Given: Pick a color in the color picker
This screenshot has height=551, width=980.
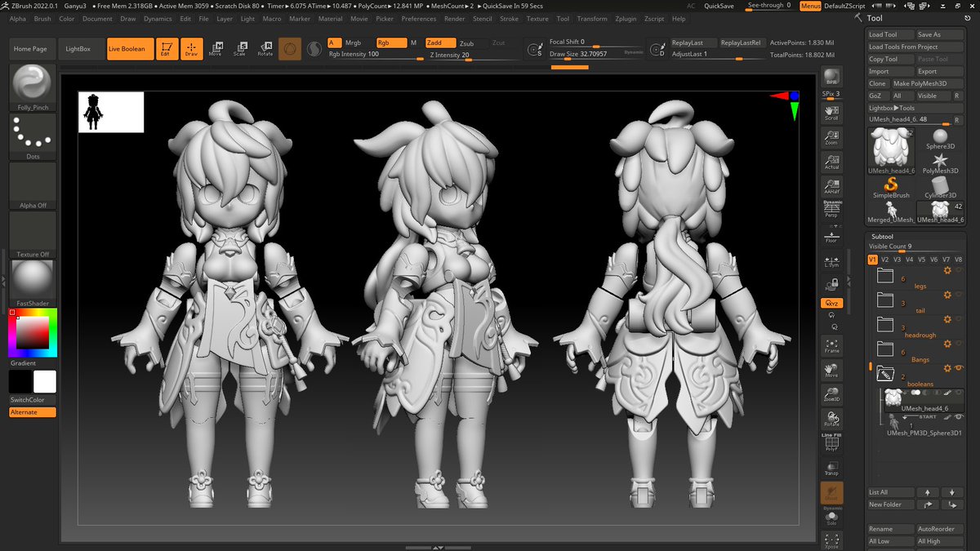Looking at the screenshot, I should click(33, 333).
